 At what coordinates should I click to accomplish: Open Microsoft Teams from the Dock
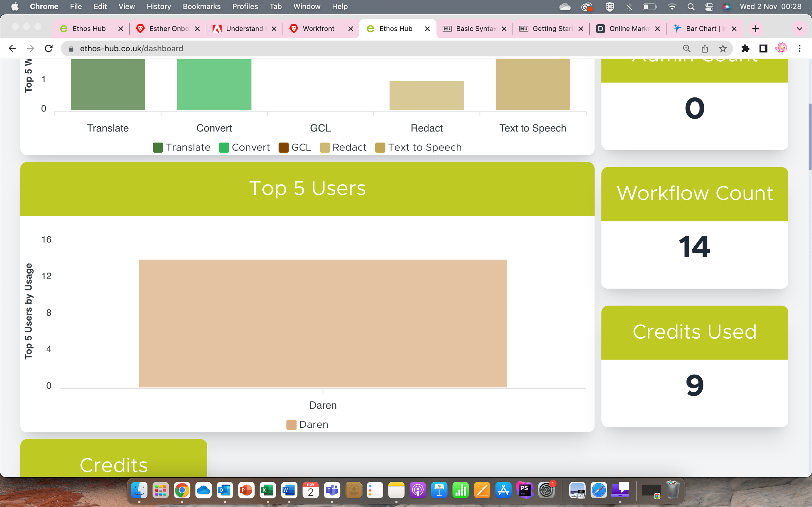[x=332, y=490]
